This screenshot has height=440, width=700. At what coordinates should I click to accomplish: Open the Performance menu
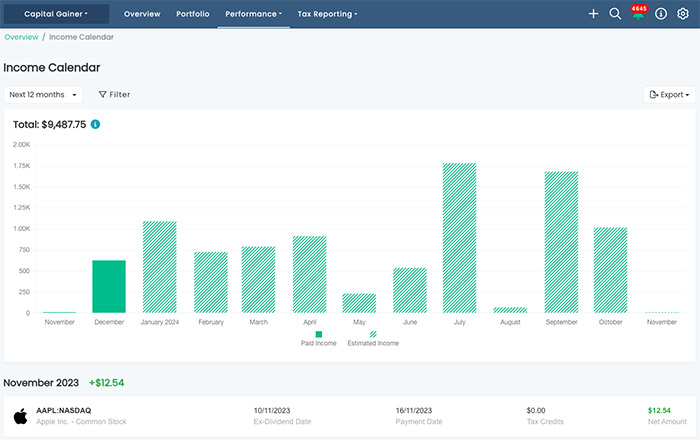tap(253, 14)
